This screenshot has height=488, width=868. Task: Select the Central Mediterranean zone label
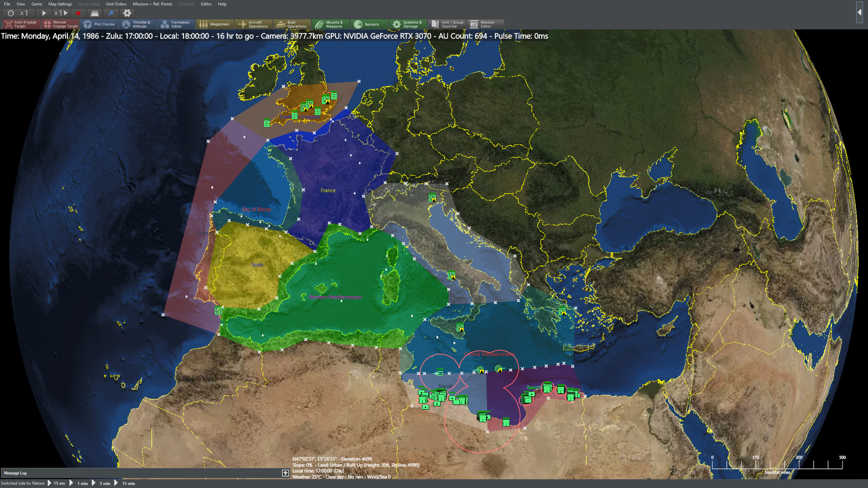pos(490,354)
